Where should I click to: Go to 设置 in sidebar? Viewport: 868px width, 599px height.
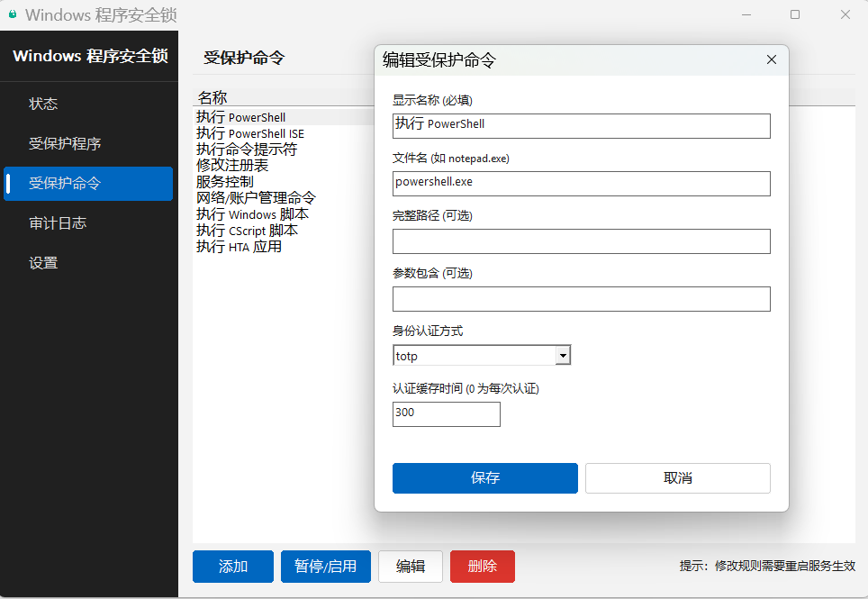(43, 263)
